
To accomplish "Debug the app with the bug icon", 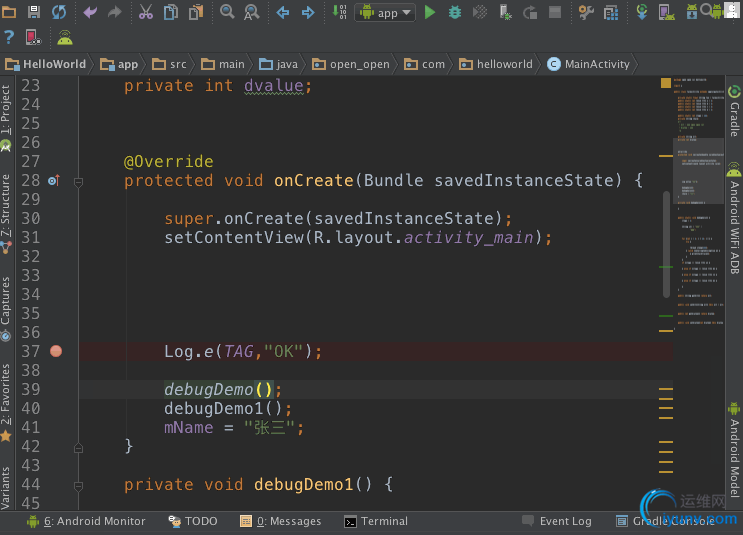I will (455, 12).
